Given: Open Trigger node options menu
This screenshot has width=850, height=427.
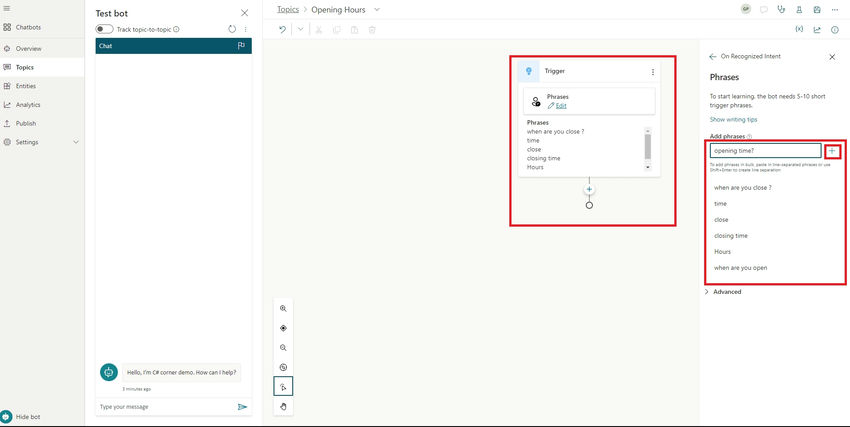Looking at the screenshot, I should [x=653, y=72].
